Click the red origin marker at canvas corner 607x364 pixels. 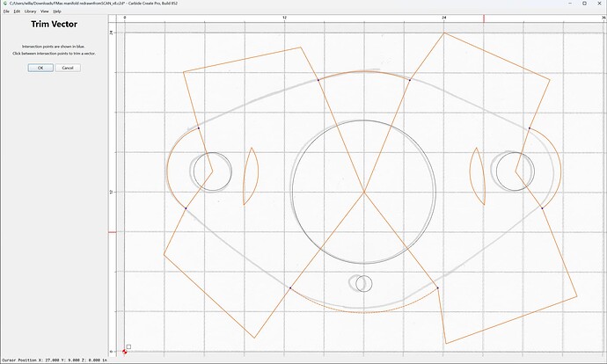click(x=125, y=352)
